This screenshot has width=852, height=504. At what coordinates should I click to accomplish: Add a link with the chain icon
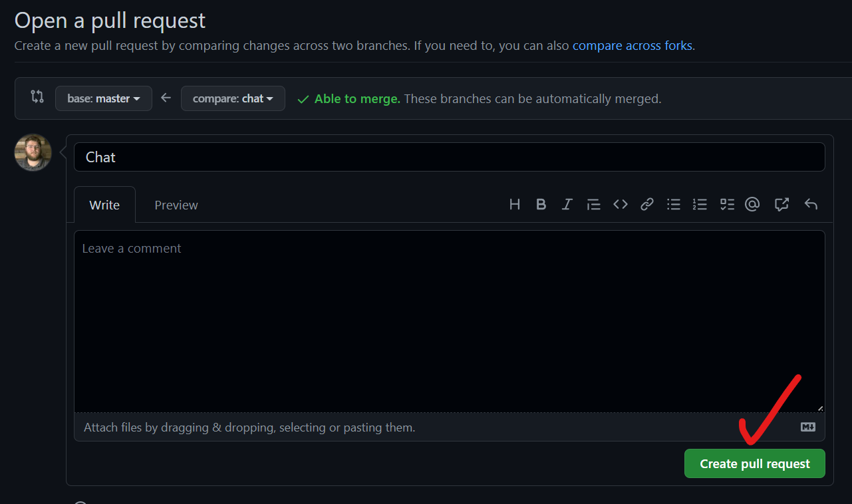click(x=646, y=205)
